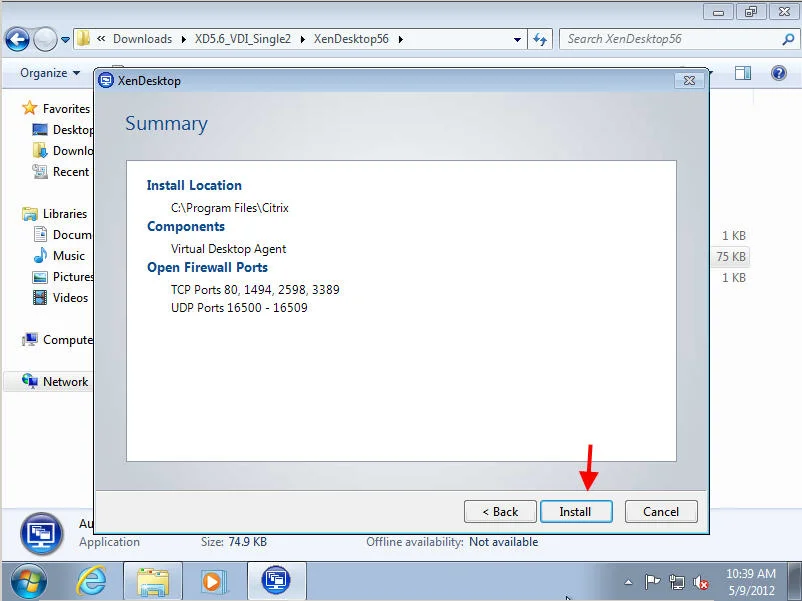802x601 pixels.
Task: Select XD5.6_VDI_Single2 in the breadcrumb
Action: [242, 39]
